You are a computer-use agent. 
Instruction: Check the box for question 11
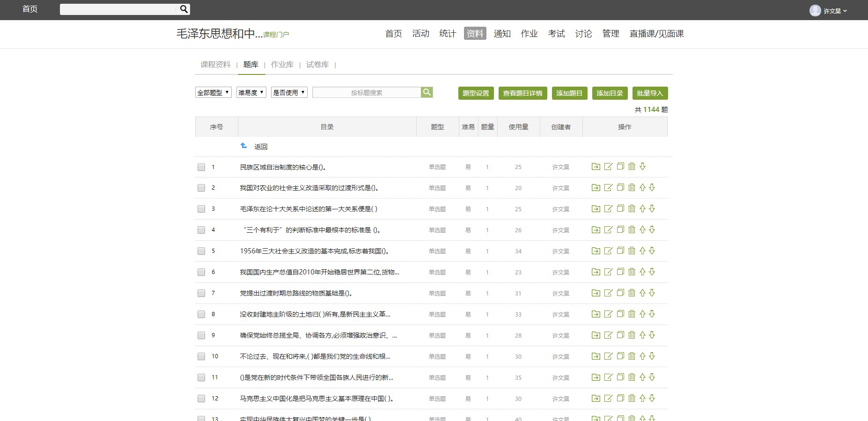[x=201, y=377]
